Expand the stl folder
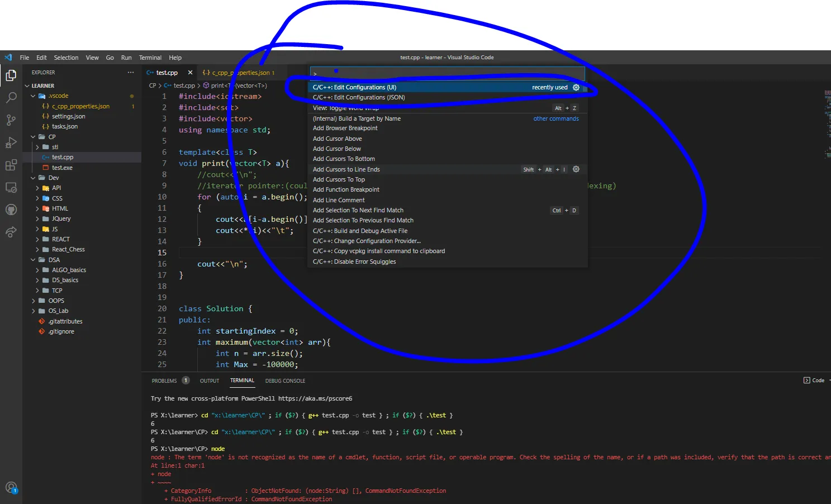 [82, 147]
